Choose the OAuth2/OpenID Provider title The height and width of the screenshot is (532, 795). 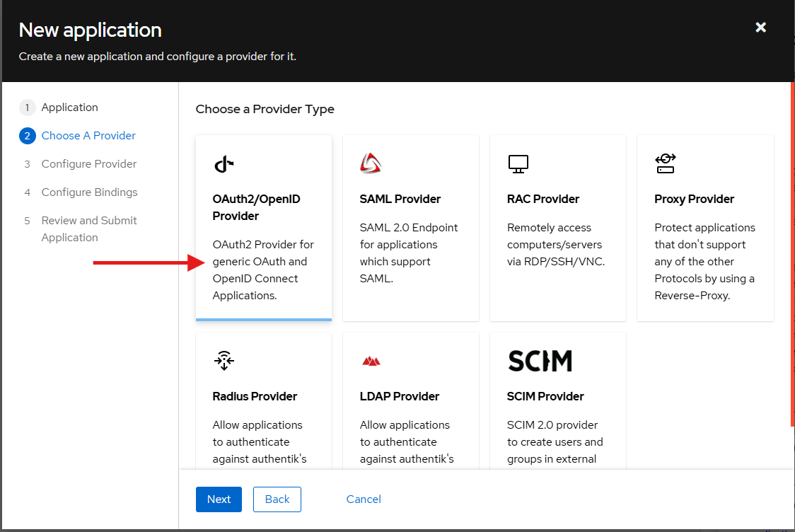point(256,207)
